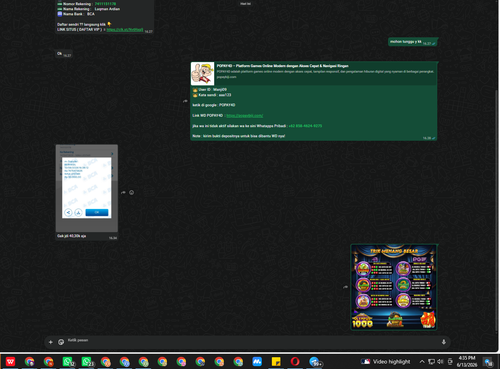Open the LINK SITUS DAFTAR VIP link

pyautogui.click(x=125, y=30)
